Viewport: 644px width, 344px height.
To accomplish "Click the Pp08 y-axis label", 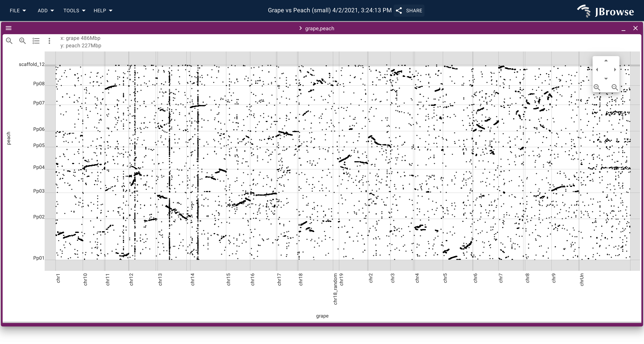I will coord(39,83).
